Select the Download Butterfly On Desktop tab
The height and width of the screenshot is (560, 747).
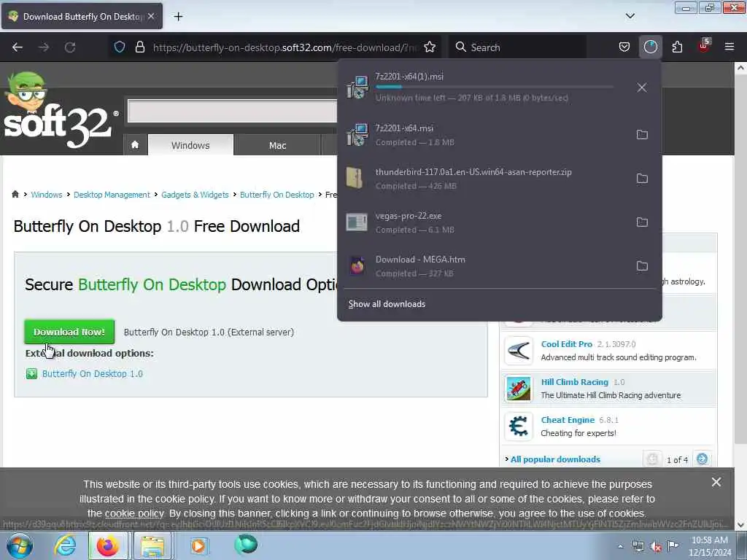coord(82,16)
